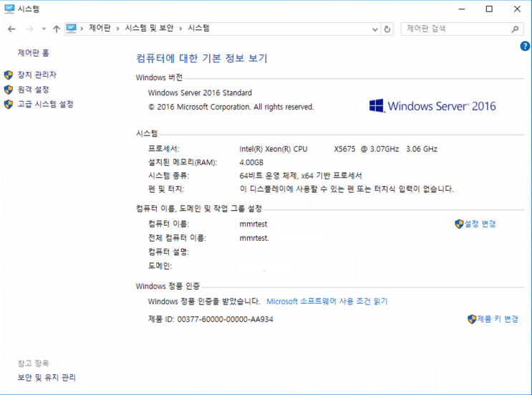Select full computer name 'mmrtest.'

point(254,238)
